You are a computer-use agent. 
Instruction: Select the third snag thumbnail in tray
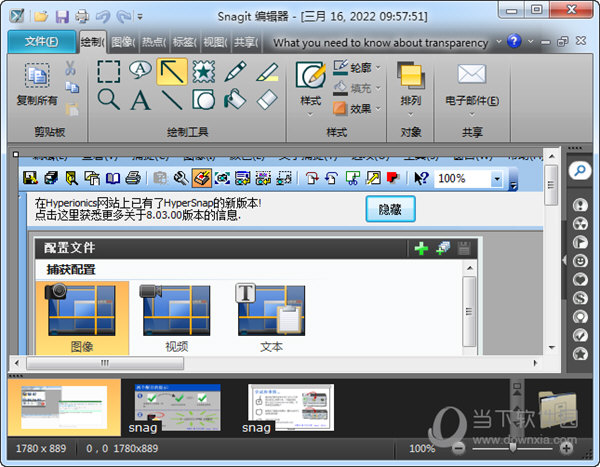[x=291, y=408]
